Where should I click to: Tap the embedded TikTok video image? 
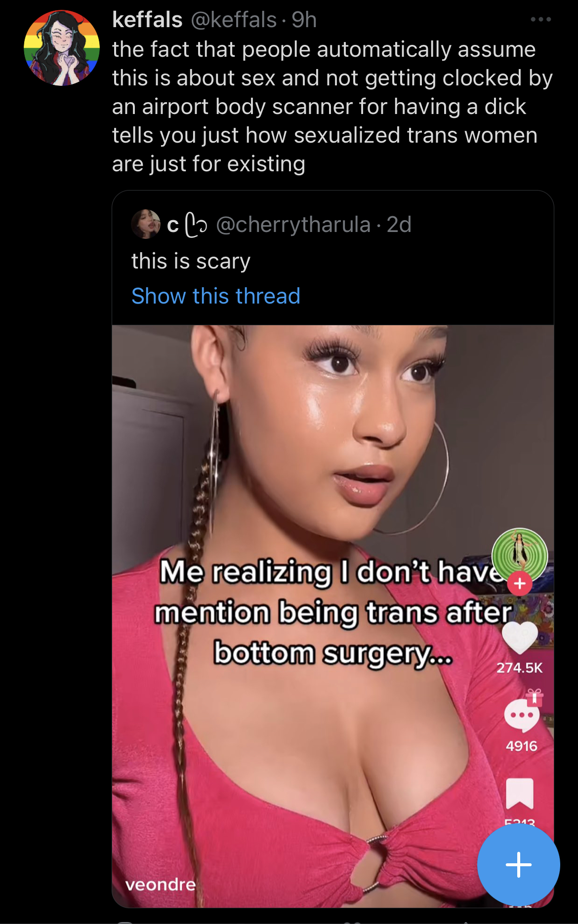coord(333,616)
